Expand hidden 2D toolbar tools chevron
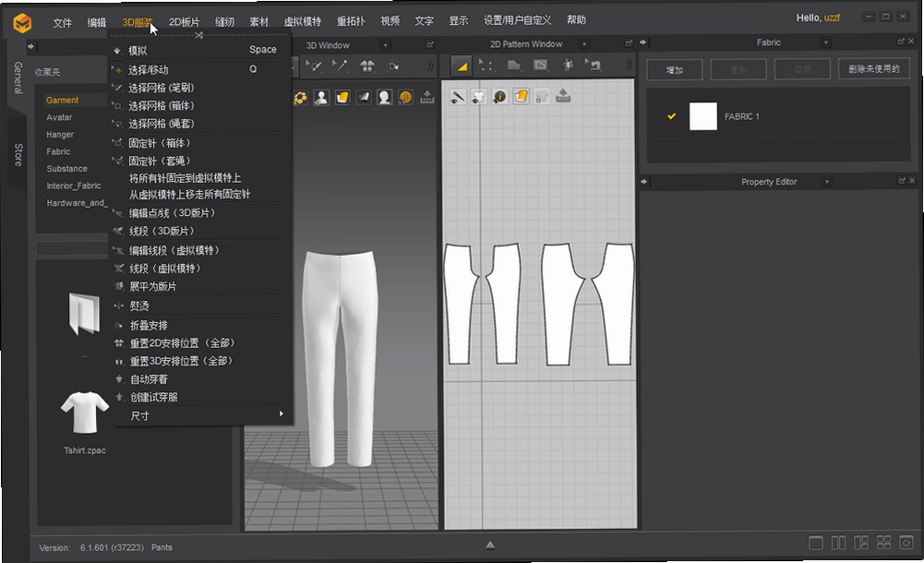 [x=630, y=65]
